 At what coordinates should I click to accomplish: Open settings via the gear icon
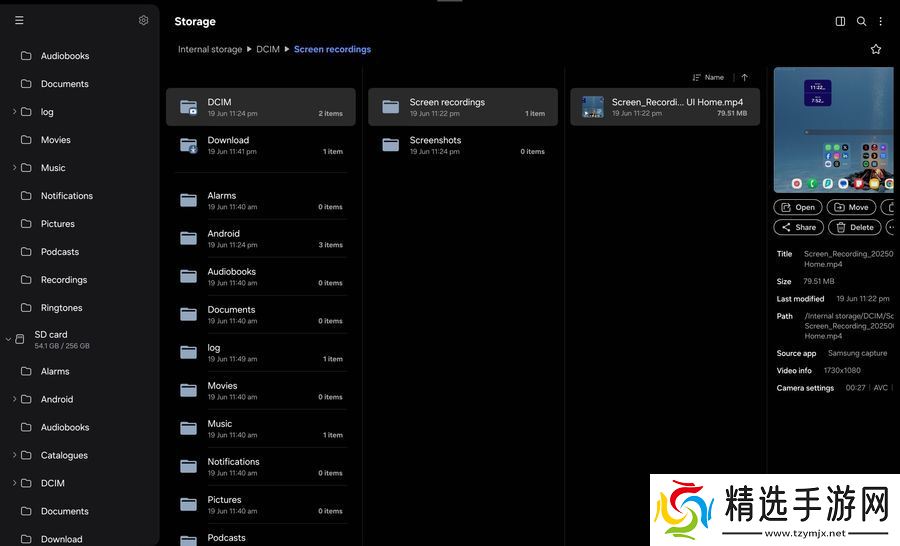[143, 20]
